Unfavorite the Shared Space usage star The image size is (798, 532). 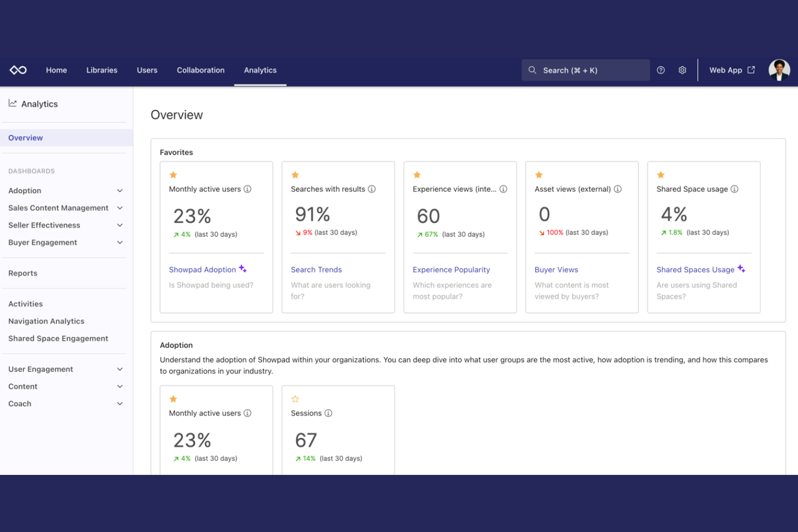click(x=661, y=175)
